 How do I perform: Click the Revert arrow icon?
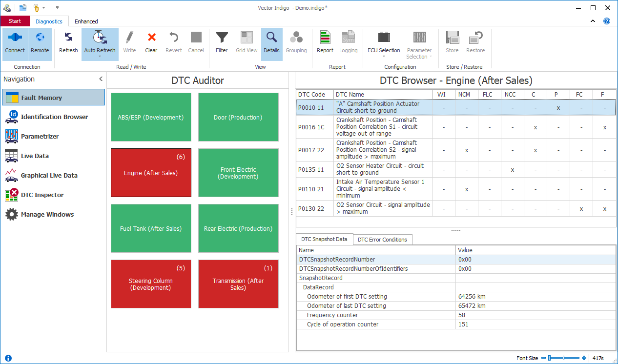[173, 38]
